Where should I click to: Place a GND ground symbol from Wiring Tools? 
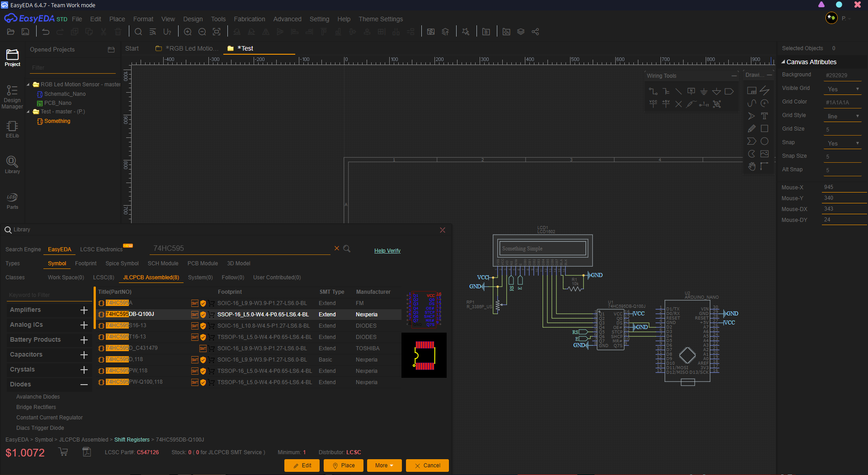click(x=704, y=91)
